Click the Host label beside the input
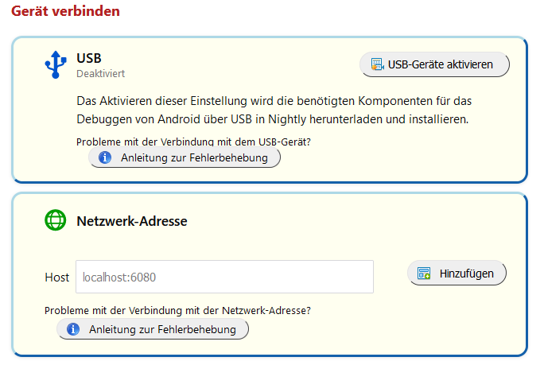The height and width of the screenshot is (392, 544). click(56, 278)
